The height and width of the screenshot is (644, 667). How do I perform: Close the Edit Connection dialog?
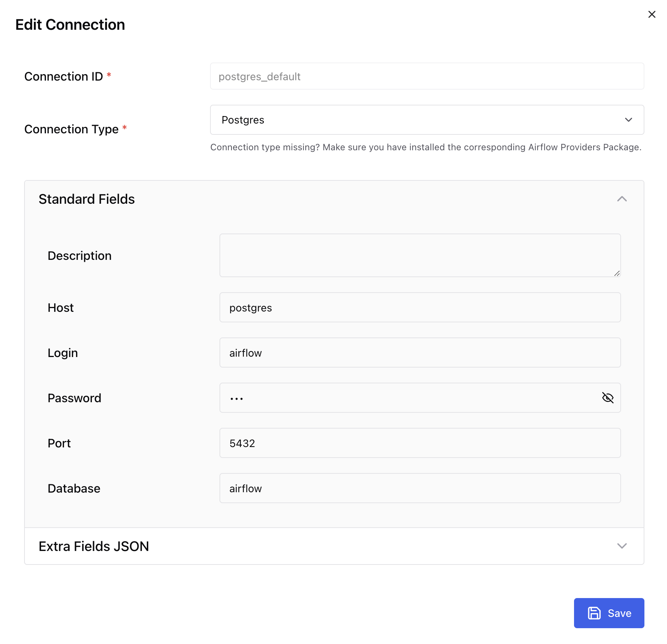pos(652,14)
